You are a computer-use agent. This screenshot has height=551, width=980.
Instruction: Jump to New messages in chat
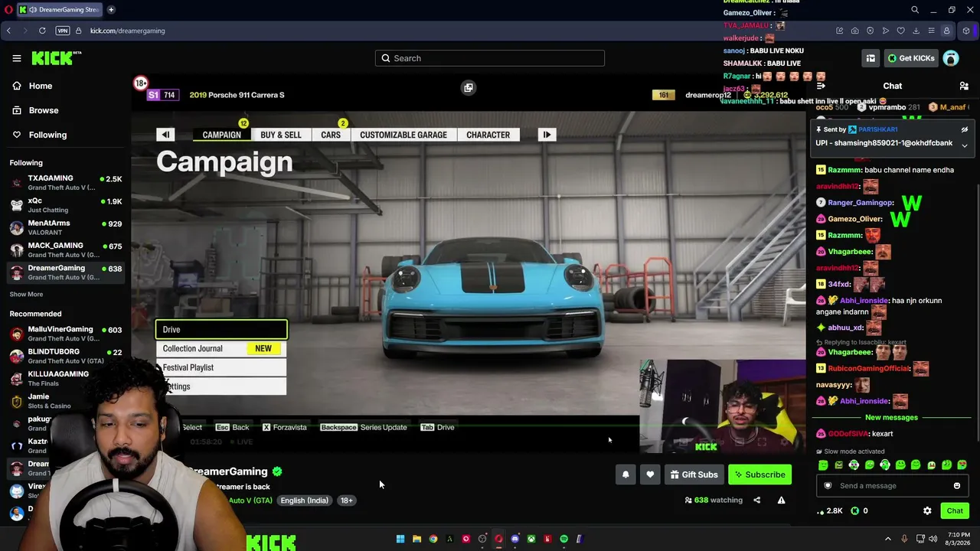coord(891,418)
